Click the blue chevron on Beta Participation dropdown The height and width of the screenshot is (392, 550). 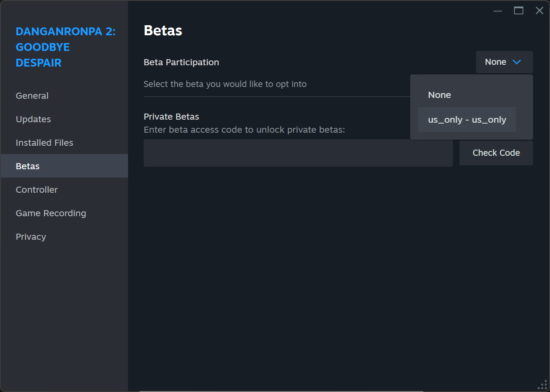pyautogui.click(x=517, y=62)
